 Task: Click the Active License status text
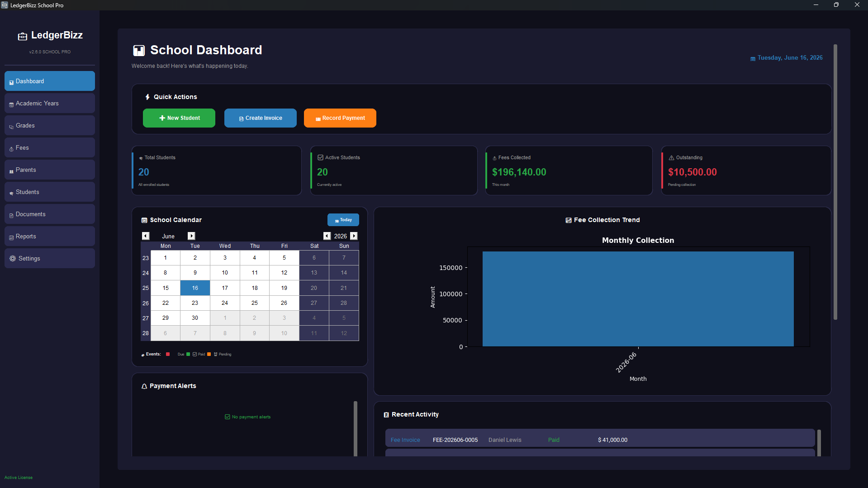point(19,478)
